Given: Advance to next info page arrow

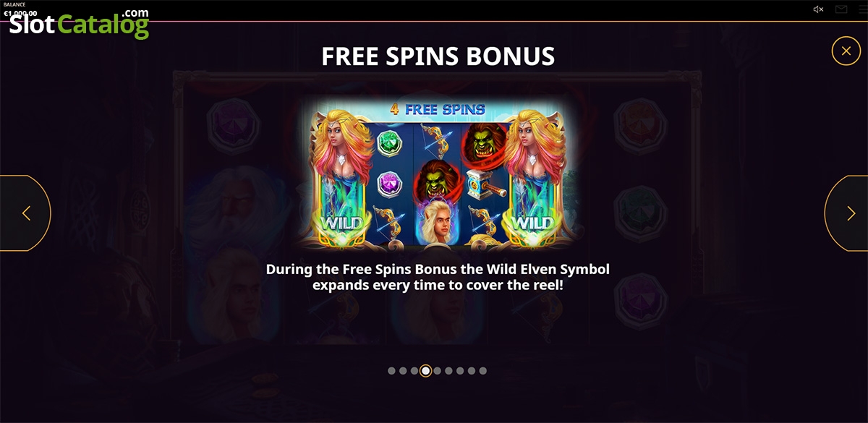Looking at the screenshot, I should pyautogui.click(x=848, y=213).
